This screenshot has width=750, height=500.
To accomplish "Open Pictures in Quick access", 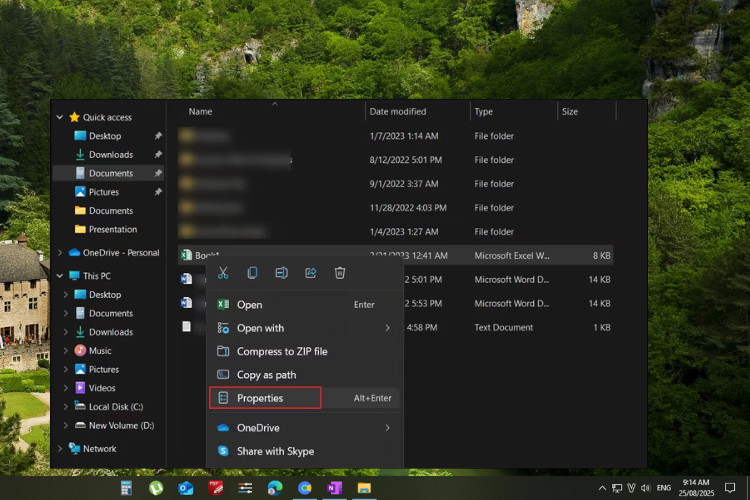I will [103, 192].
